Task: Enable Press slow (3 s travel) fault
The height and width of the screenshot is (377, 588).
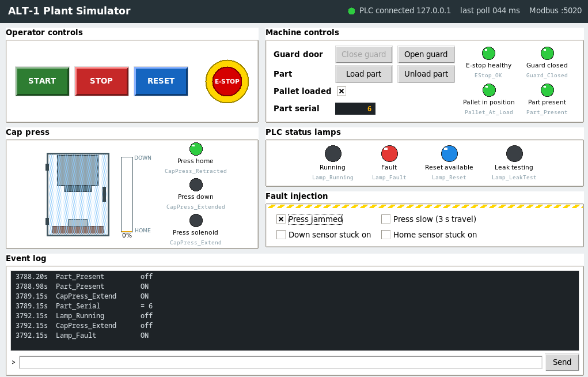Action: coord(386,219)
